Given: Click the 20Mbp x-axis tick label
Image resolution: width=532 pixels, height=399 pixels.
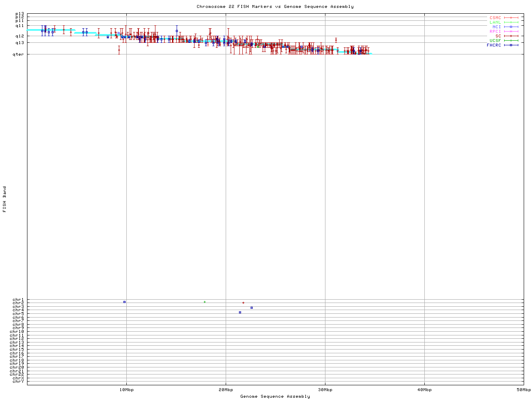Looking at the screenshot, I should pos(226,390).
